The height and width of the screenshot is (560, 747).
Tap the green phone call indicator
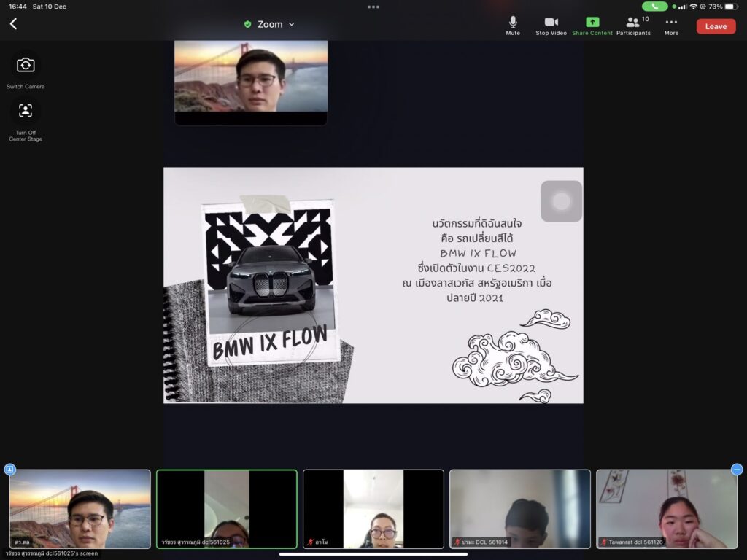[x=654, y=7]
